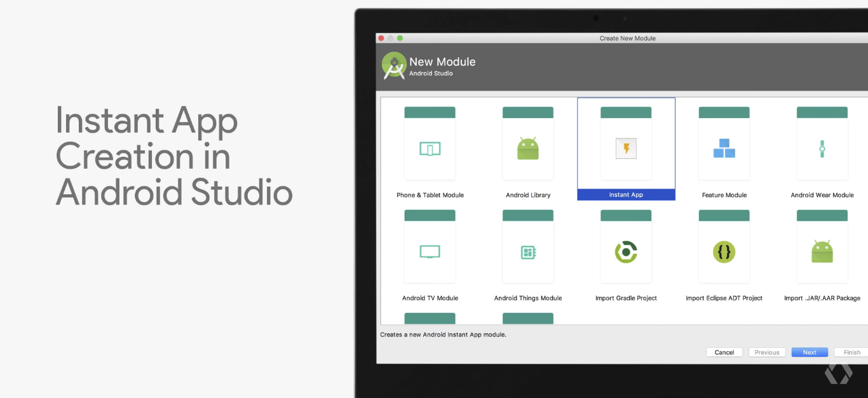Select the Import Eclipse ADT Project icon
The width and height of the screenshot is (868, 398).
724,252
